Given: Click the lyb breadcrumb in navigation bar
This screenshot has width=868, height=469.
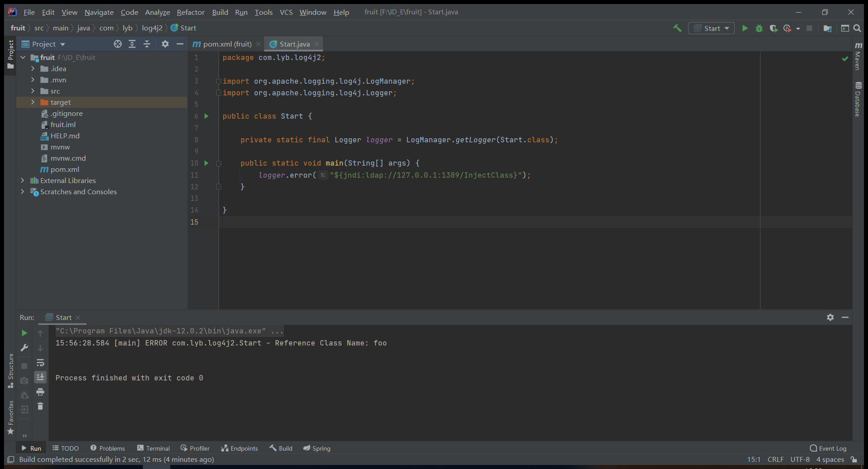Looking at the screenshot, I should 128,28.
